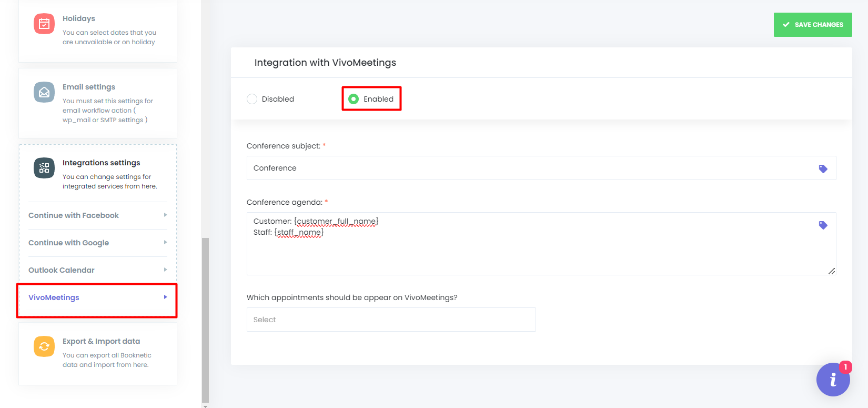Expand the Outlook Calendar arrow

165,270
